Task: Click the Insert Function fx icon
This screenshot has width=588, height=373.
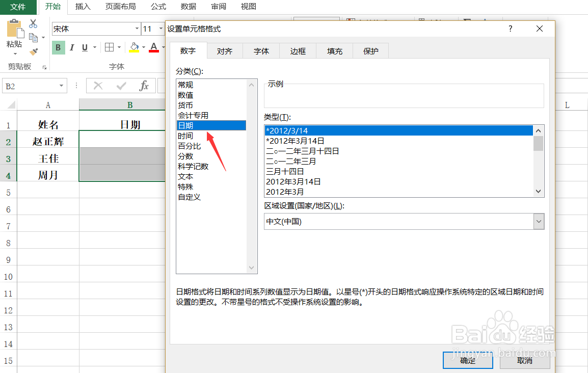Action: 144,86
